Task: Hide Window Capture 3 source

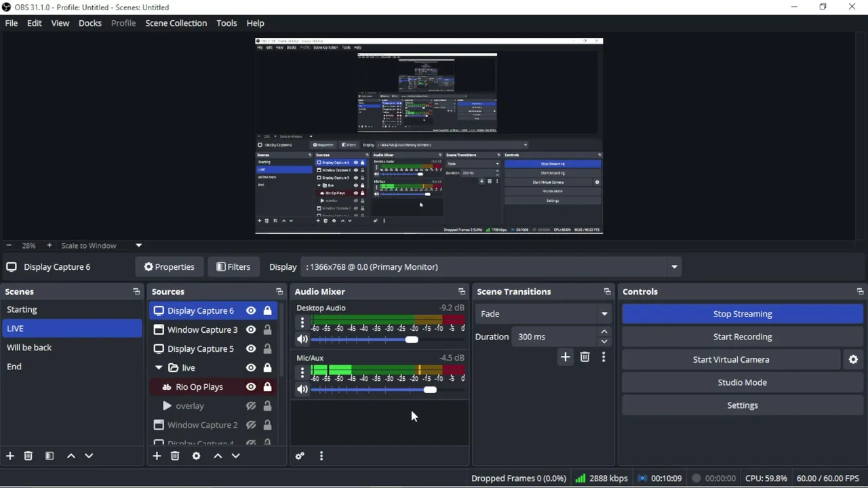Action: coord(251,330)
